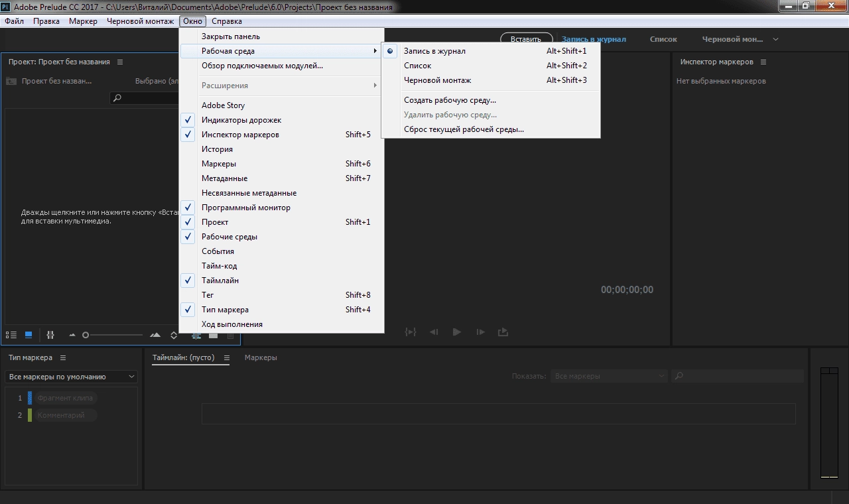Select Черновой монтаж Alt+Shift+3 in submenu
This screenshot has width=849, height=504.
pos(491,80)
